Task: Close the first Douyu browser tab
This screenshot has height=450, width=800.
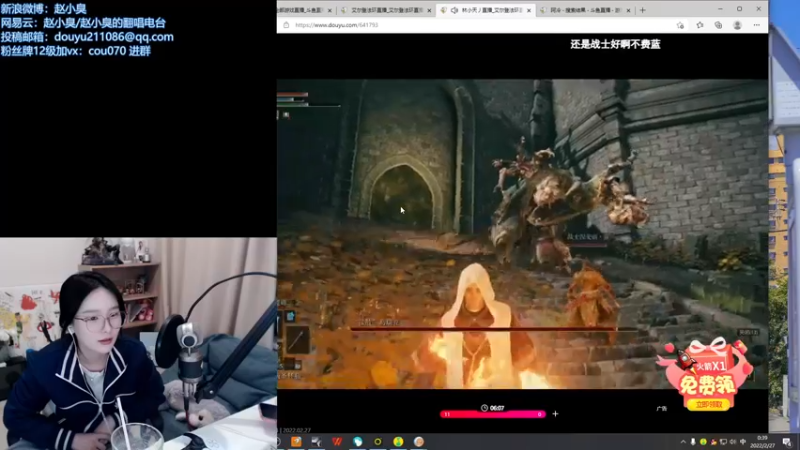Action: click(x=330, y=10)
